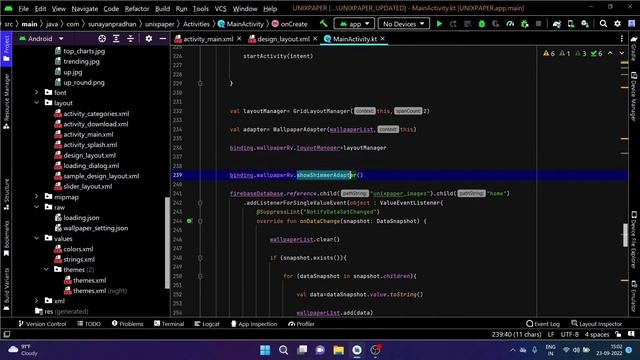640x360 pixels.
Task: Expand the font folder
Action: click(x=37, y=93)
